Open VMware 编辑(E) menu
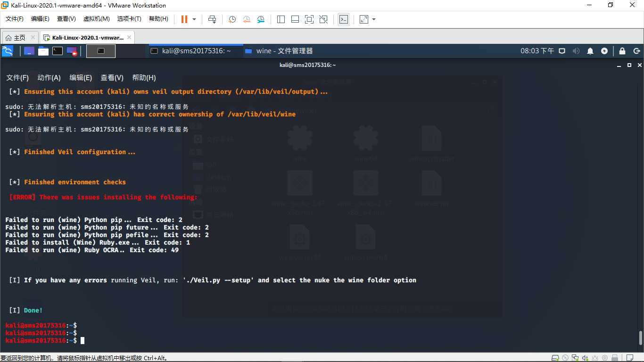Viewport: 644px width, 362px height. (40, 19)
